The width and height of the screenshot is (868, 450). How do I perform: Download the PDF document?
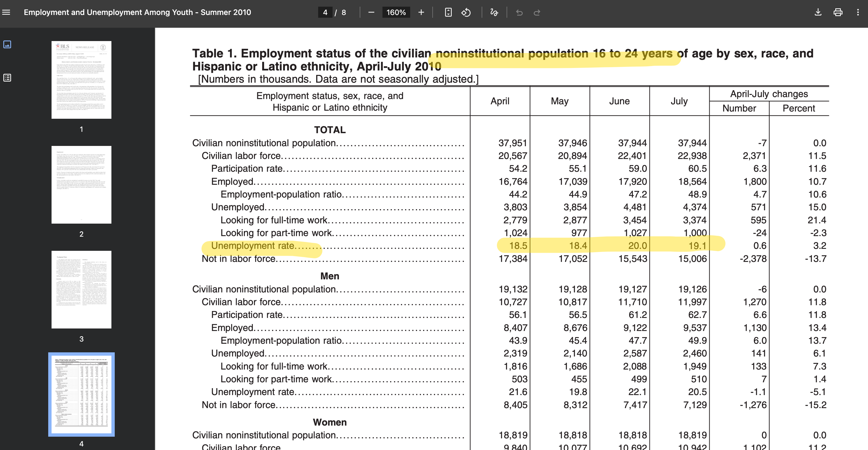[818, 12]
